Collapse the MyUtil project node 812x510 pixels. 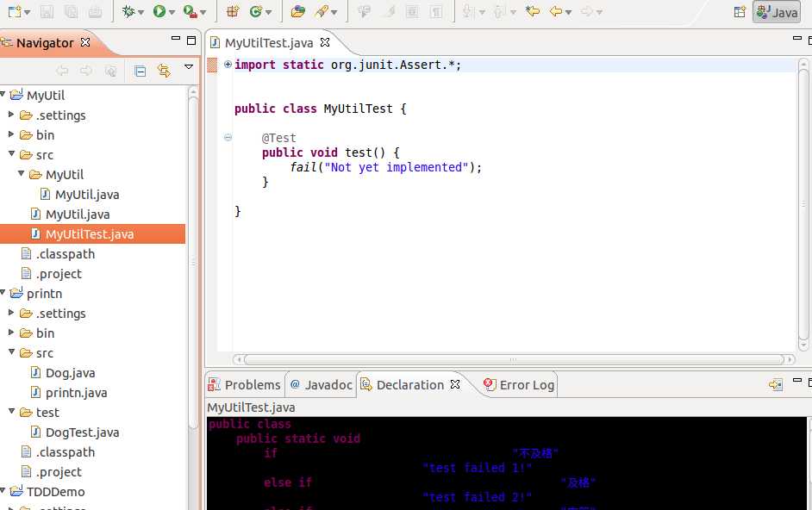(3, 94)
